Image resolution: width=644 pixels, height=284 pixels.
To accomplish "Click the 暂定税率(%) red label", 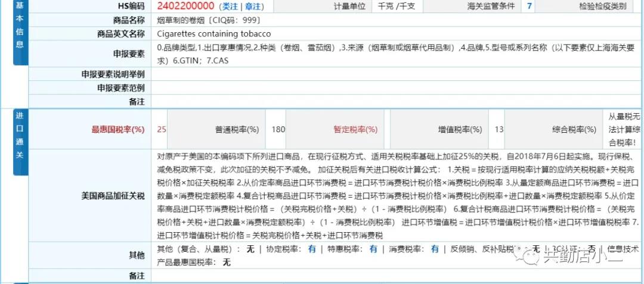I will [355, 129].
